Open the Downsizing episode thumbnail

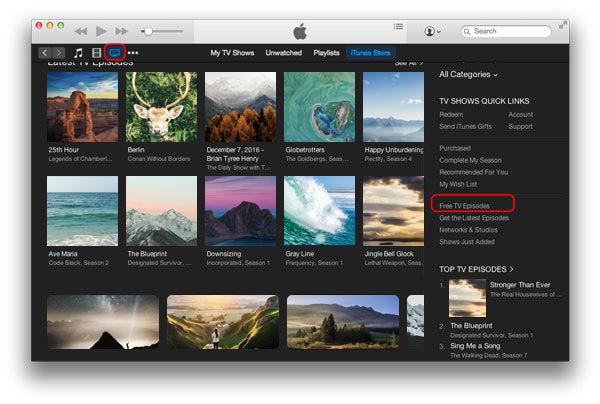click(x=240, y=211)
